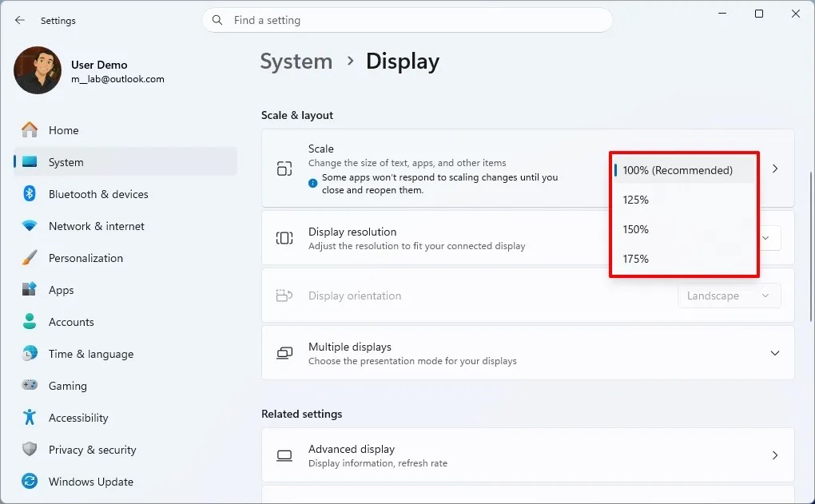Screen dimensions: 815x504
Task: Open Scale custom settings chevron
Action: [775, 169]
